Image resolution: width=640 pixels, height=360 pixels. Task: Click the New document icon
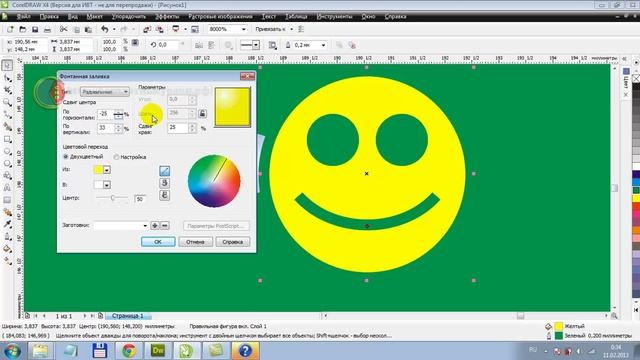10,29
